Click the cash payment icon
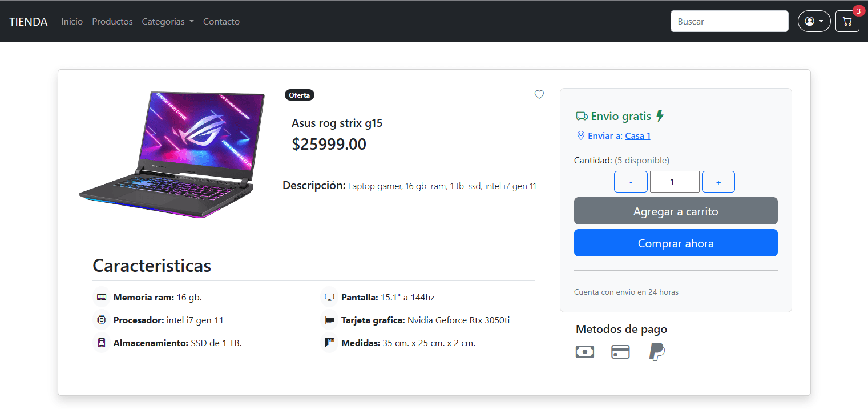The height and width of the screenshot is (409, 868). (585, 352)
